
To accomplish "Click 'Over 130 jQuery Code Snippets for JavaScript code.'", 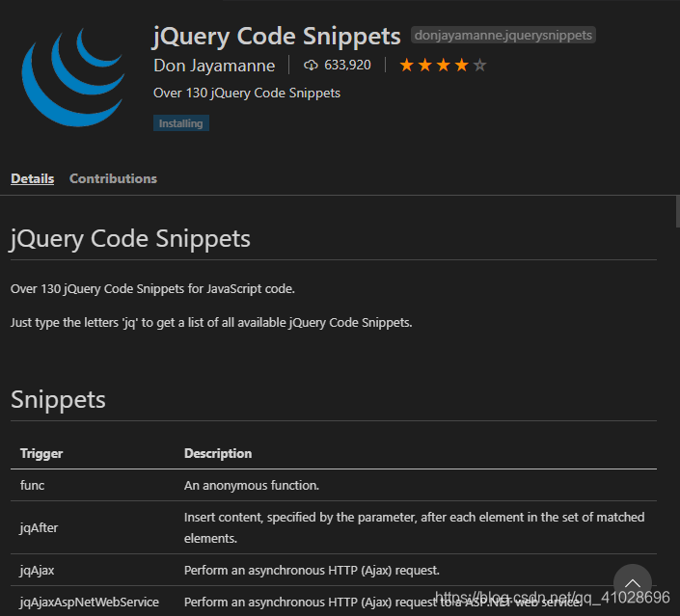I will [x=152, y=288].
